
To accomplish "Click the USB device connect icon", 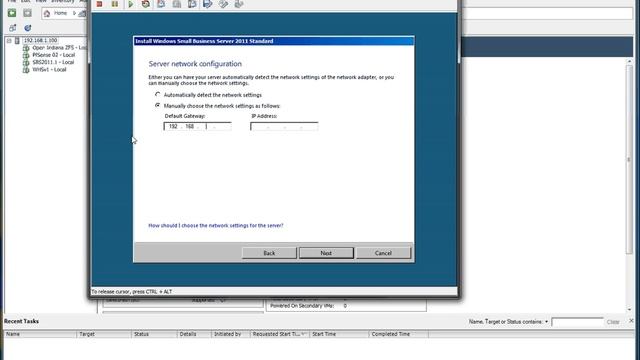I will pos(239,4).
